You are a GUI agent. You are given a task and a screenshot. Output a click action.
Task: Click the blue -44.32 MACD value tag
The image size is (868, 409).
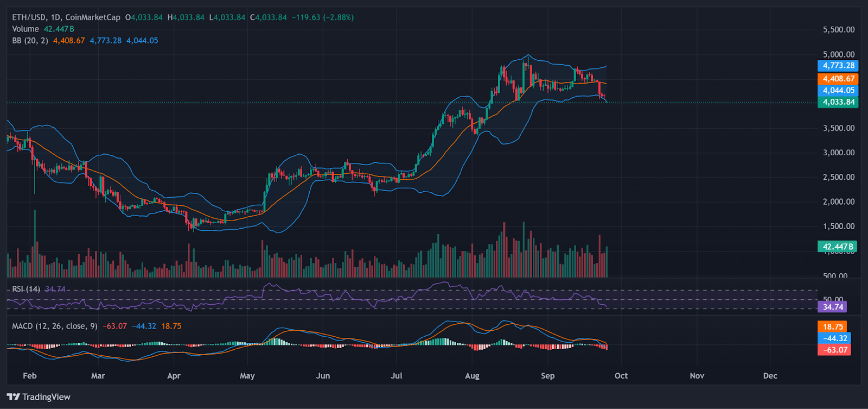click(x=834, y=338)
